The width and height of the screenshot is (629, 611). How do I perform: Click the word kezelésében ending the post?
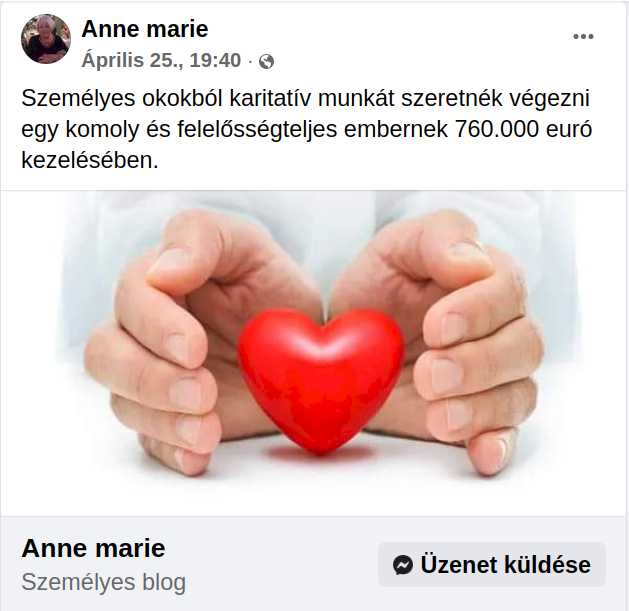coord(90,160)
